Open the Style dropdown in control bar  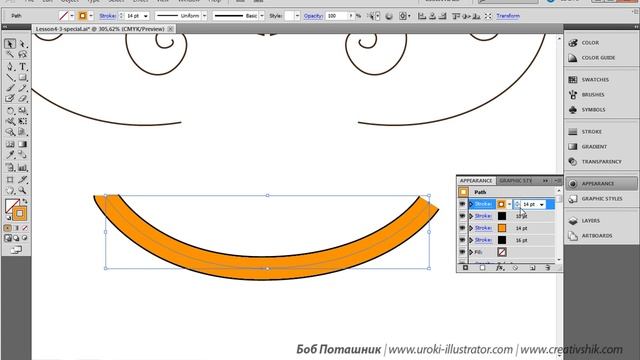(x=297, y=16)
